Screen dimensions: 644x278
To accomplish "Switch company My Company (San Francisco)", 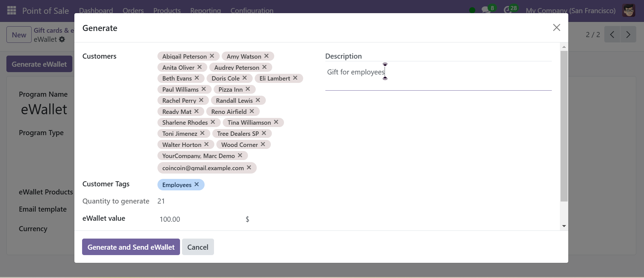I will pos(571,10).
